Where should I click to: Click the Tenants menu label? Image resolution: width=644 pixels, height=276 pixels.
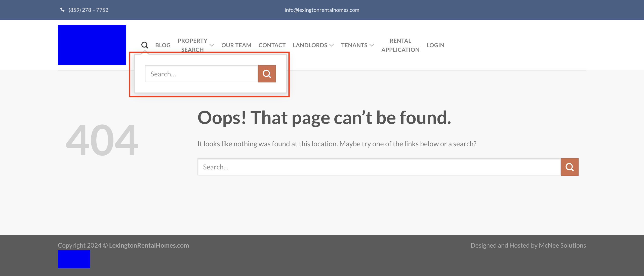[354, 45]
